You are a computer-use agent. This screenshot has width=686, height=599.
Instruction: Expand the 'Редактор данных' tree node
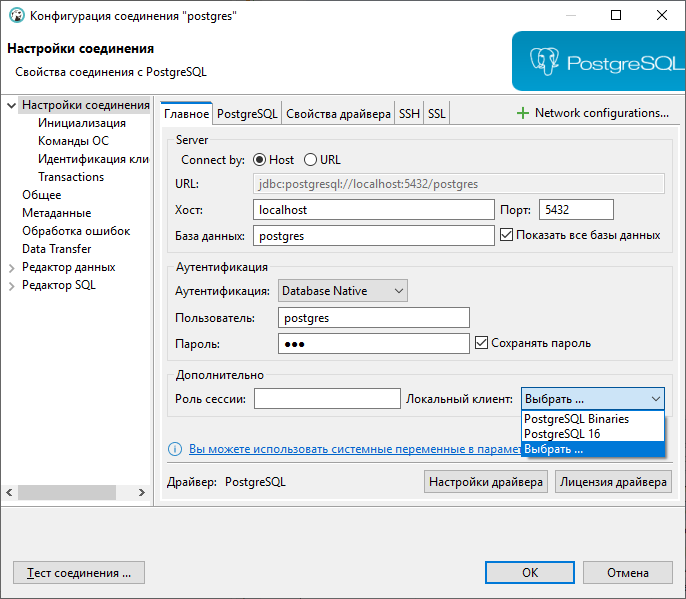coord(12,268)
